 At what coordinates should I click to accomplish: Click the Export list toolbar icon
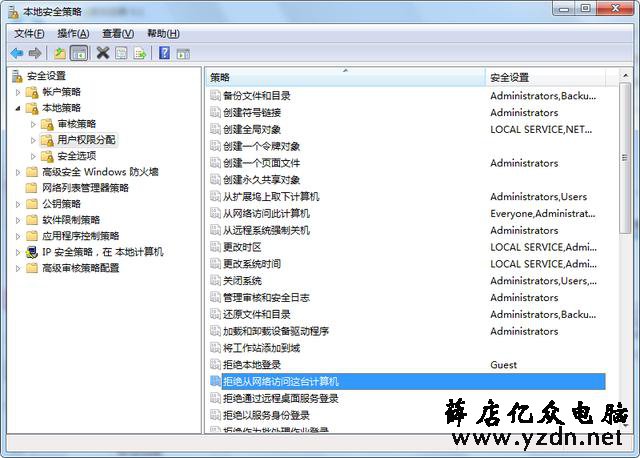click(140, 53)
